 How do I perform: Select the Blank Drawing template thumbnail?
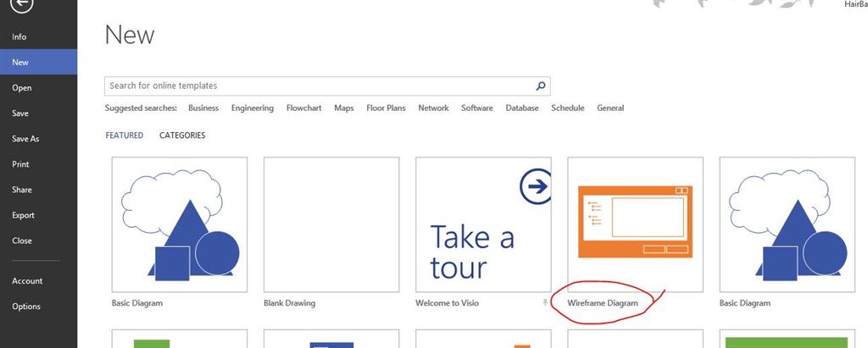pos(331,224)
